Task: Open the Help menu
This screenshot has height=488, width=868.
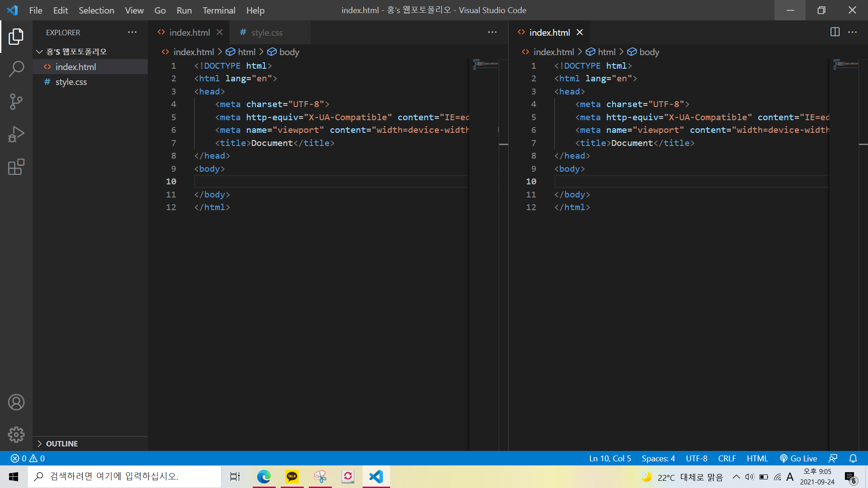Action: click(255, 10)
